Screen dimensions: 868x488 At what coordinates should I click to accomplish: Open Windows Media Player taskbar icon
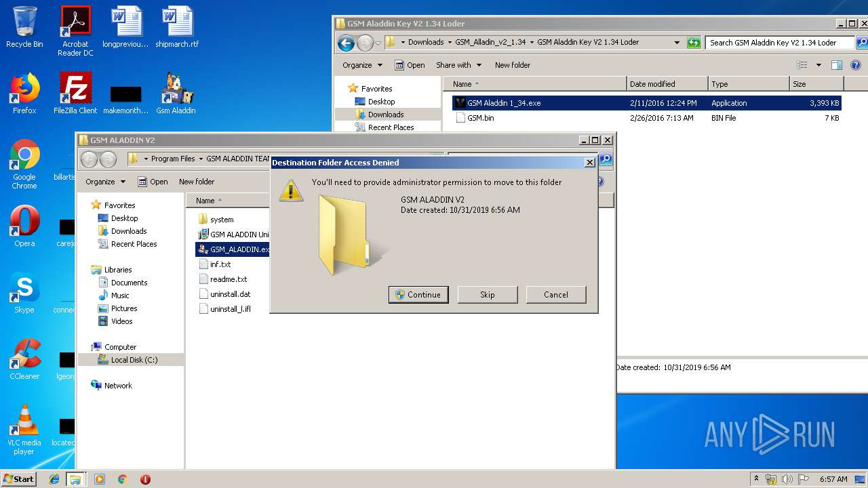[100, 479]
